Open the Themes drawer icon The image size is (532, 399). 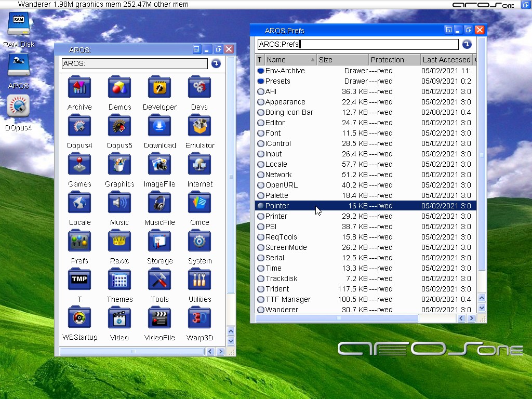[x=119, y=280]
